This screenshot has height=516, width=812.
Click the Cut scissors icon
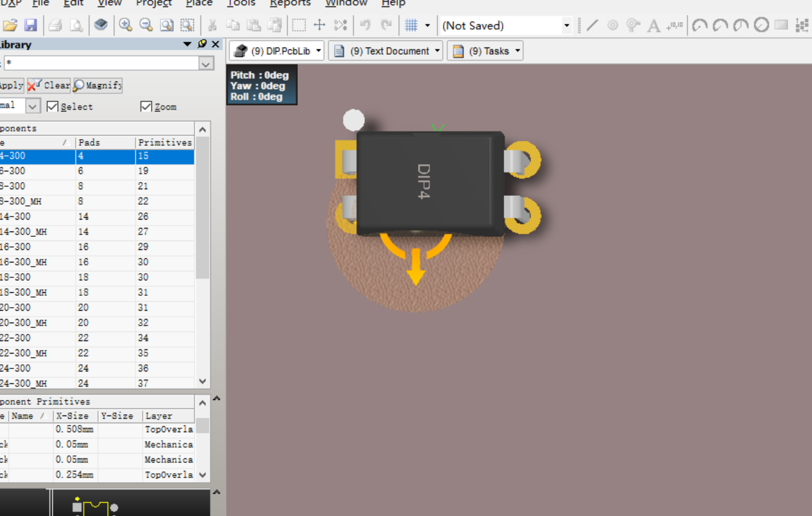(212, 25)
